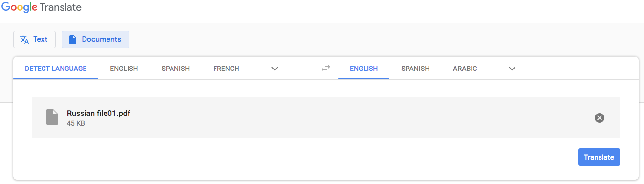Click the Russian file01.pdf filename
The image size is (644, 184).
click(98, 114)
